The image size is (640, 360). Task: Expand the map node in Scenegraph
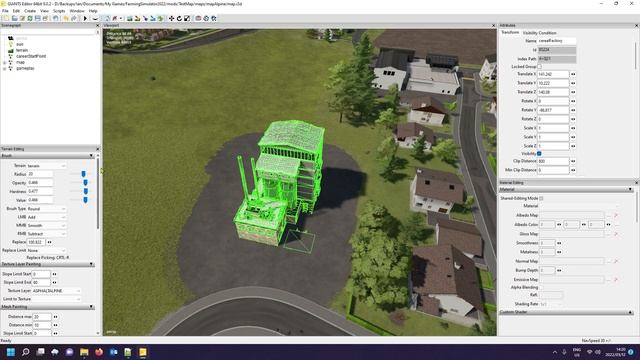point(4,62)
